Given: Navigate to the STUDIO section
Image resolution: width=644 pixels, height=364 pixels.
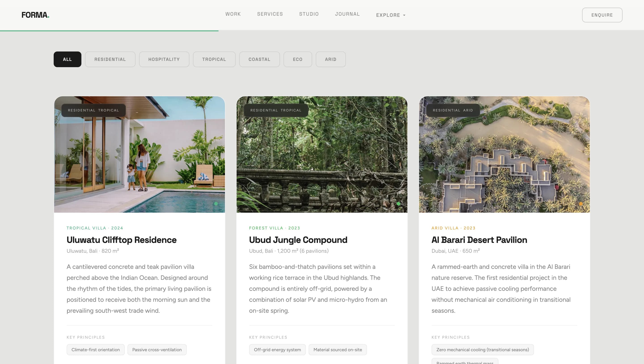Looking at the screenshot, I should [309, 14].
